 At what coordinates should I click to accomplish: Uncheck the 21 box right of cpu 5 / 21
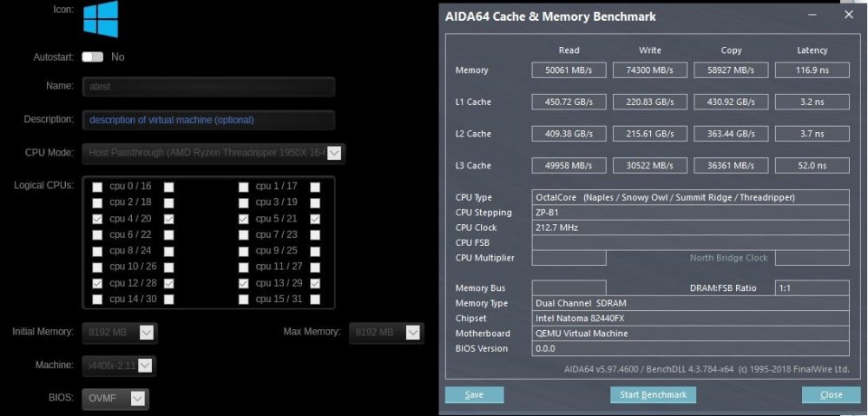click(x=315, y=220)
